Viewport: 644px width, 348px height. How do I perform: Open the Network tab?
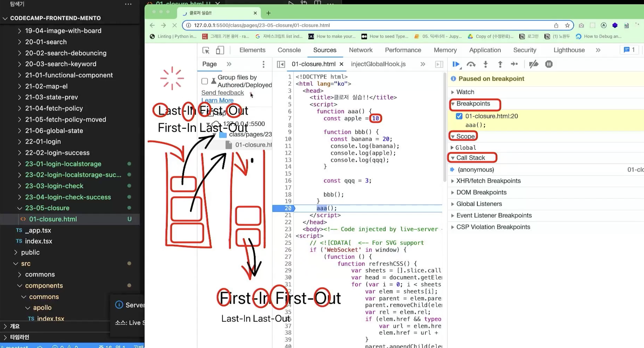point(360,50)
